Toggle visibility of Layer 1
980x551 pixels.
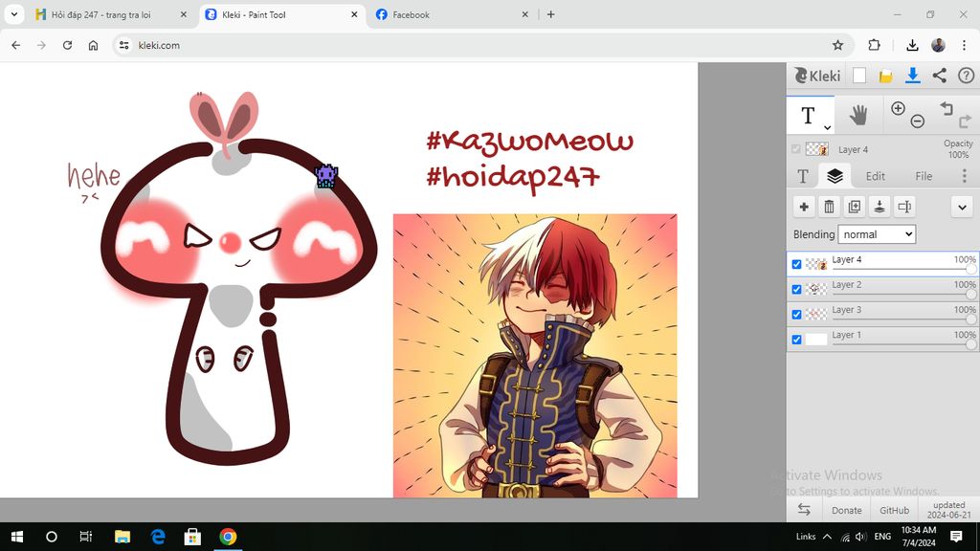796,340
